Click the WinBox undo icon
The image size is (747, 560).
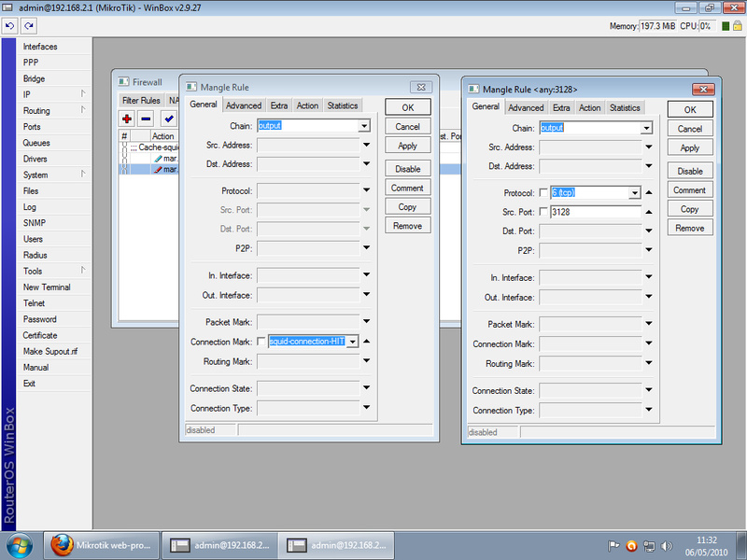point(10,26)
